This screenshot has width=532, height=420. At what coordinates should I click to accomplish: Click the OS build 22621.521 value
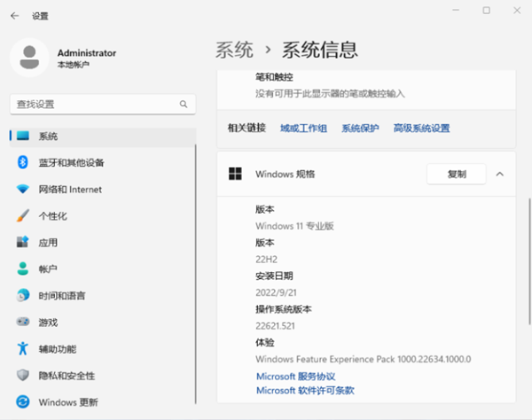pyautogui.click(x=275, y=326)
